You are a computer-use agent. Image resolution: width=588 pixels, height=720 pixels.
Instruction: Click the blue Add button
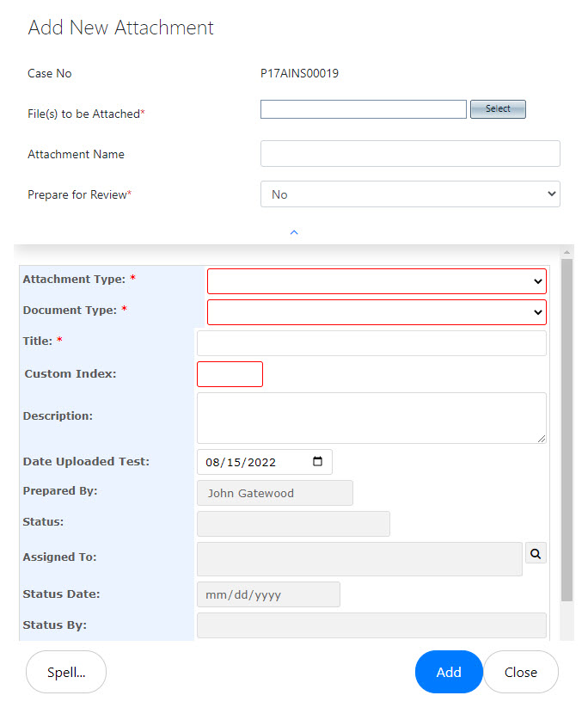click(449, 672)
